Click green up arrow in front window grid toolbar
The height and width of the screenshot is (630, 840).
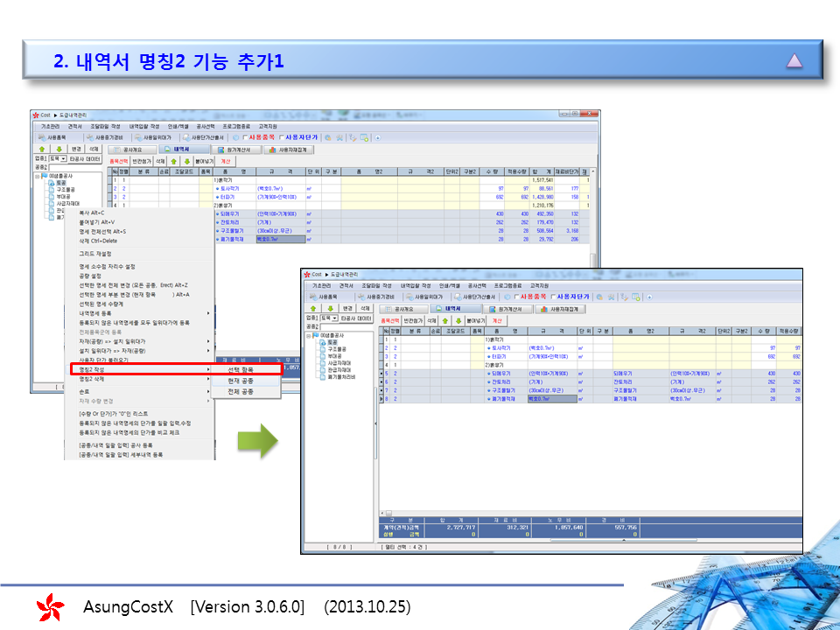click(445, 321)
